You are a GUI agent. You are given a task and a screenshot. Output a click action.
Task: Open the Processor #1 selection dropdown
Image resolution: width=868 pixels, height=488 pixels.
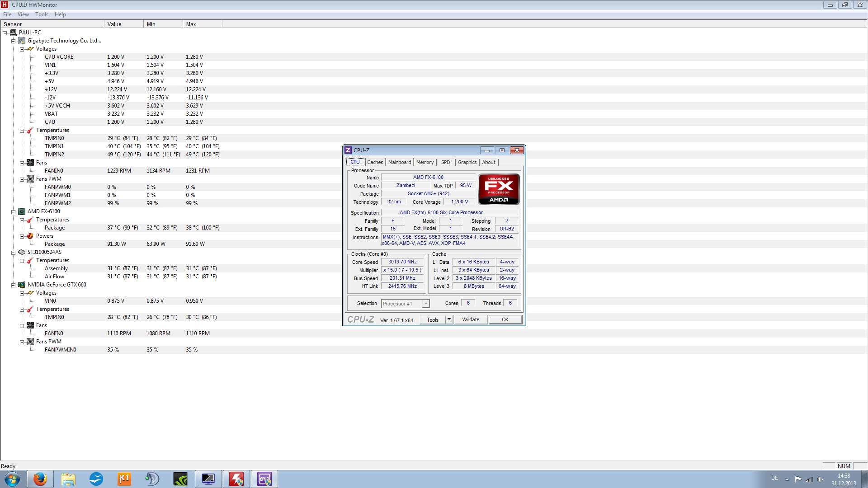click(425, 304)
